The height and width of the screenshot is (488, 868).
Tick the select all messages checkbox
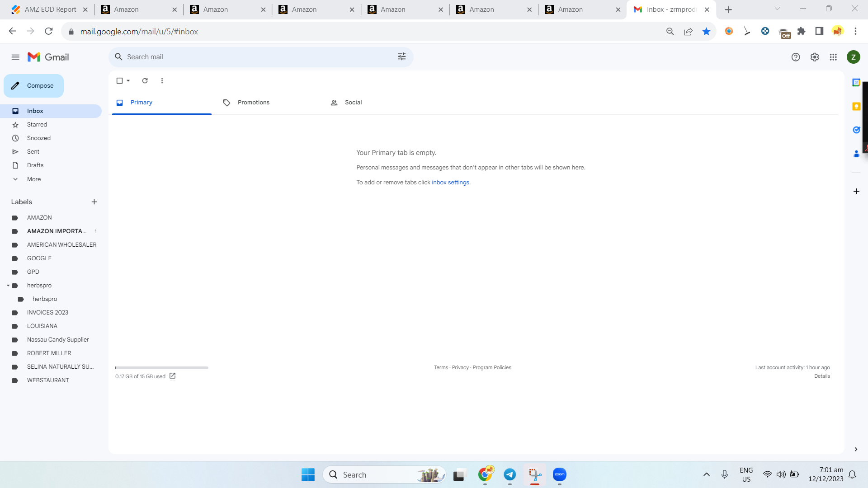click(119, 80)
